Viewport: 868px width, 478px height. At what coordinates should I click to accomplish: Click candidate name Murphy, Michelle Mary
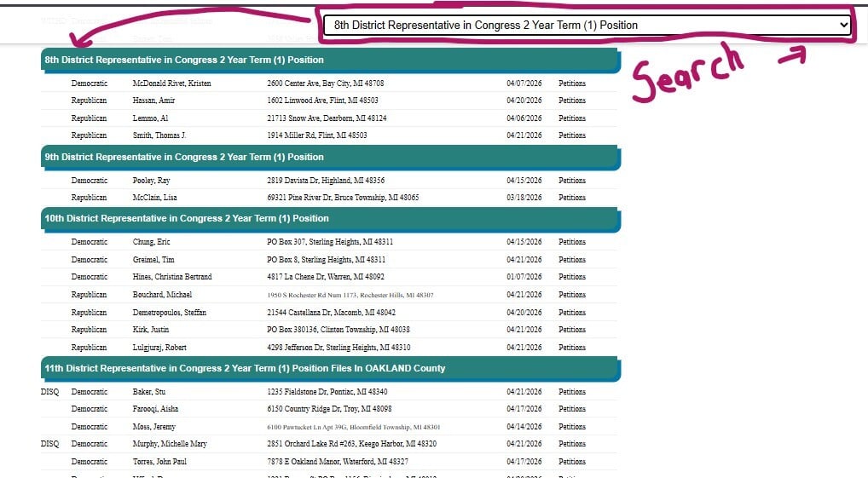coord(170,444)
